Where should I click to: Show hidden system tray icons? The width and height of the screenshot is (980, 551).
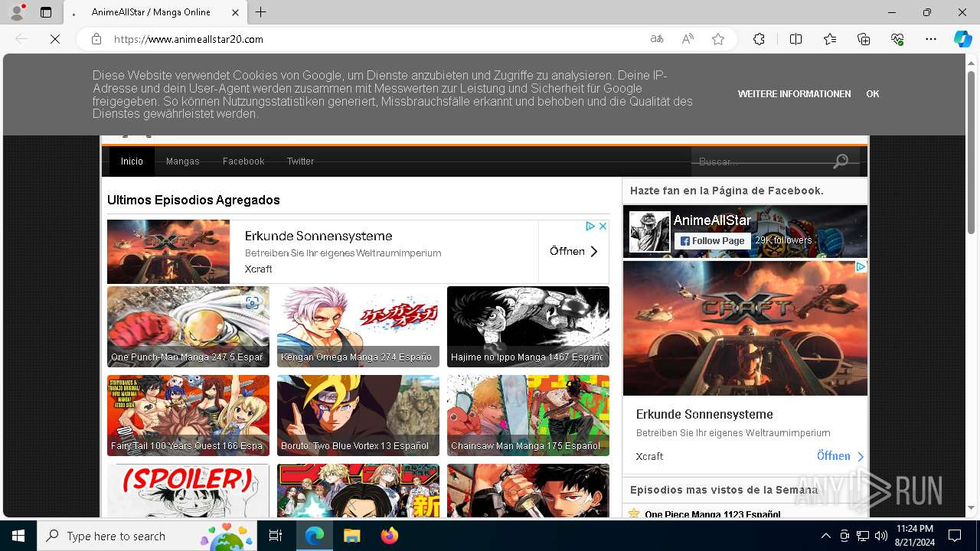(x=825, y=536)
